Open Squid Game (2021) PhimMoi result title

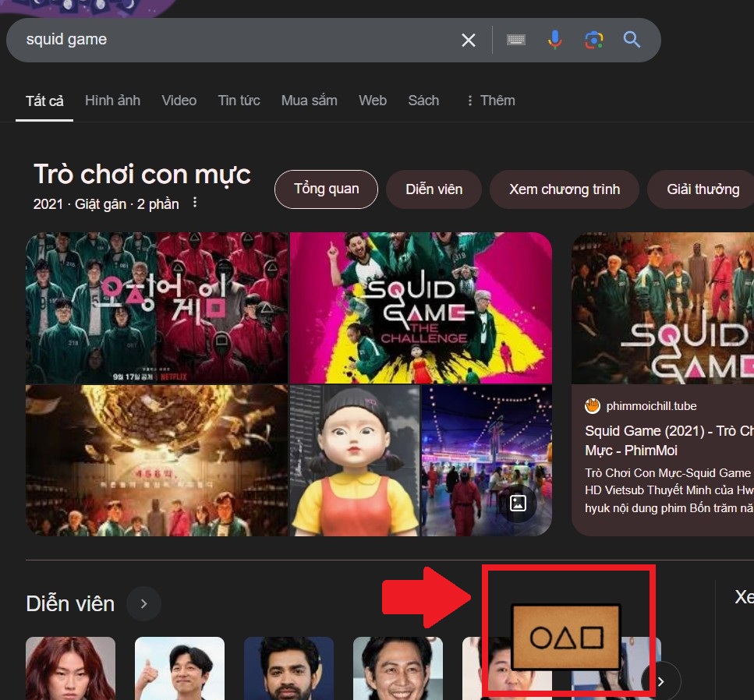669,440
